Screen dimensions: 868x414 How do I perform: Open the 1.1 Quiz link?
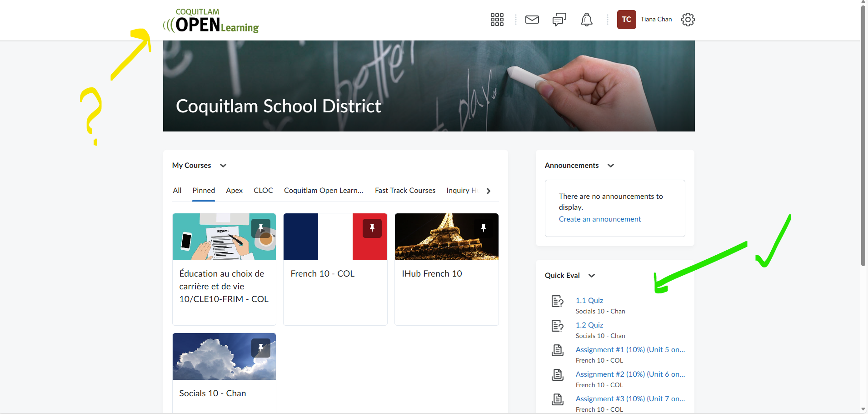tap(589, 301)
